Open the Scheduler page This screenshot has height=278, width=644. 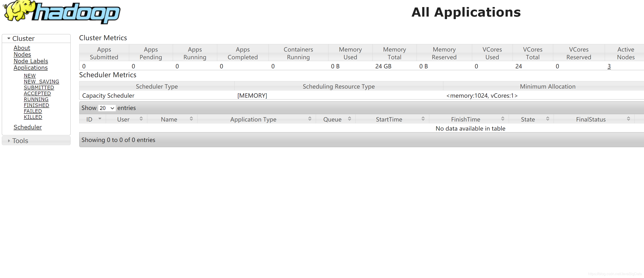tap(27, 127)
